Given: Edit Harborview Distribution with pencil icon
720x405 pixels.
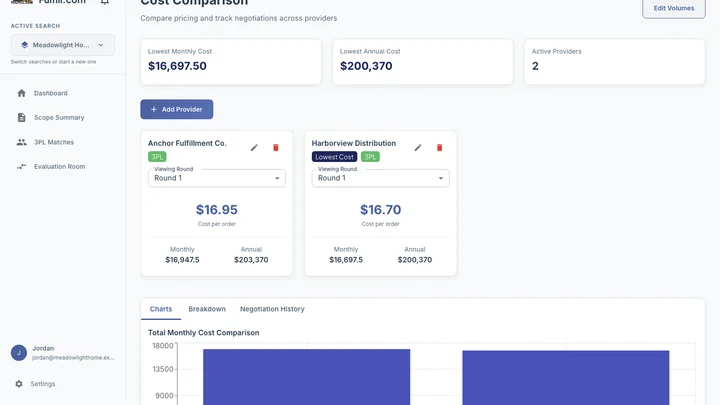Looking at the screenshot, I should (x=418, y=148).
